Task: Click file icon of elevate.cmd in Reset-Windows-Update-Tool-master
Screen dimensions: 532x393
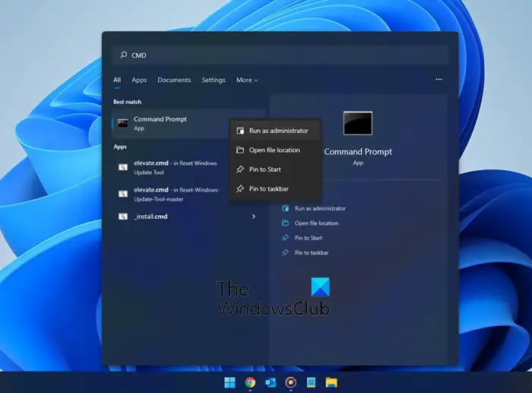Action: pos(123,194)
